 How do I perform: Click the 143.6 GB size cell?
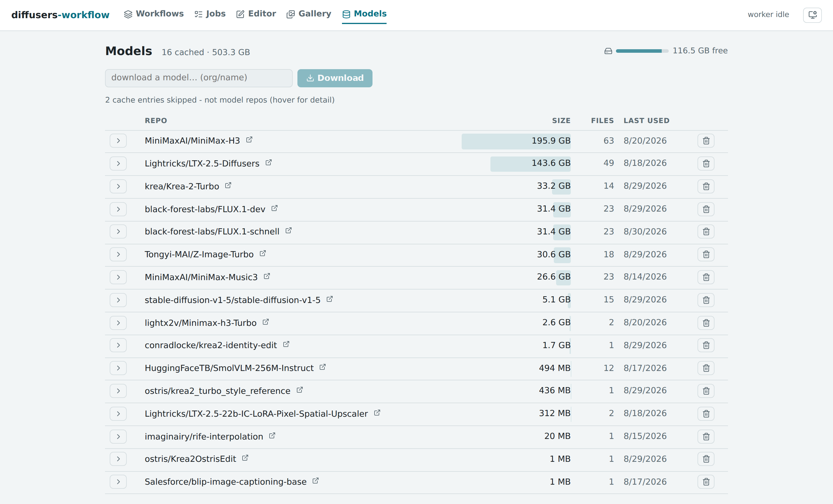[530, 164]
